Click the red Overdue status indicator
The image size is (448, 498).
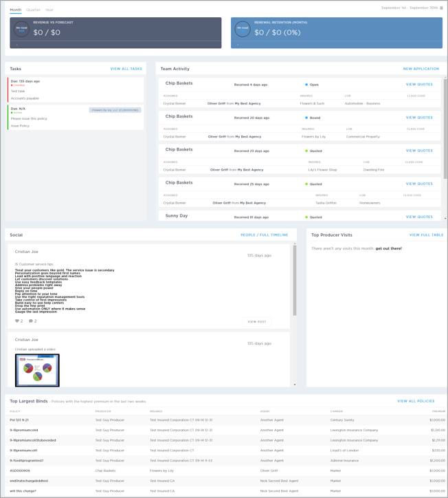click(x=18, y=85)
